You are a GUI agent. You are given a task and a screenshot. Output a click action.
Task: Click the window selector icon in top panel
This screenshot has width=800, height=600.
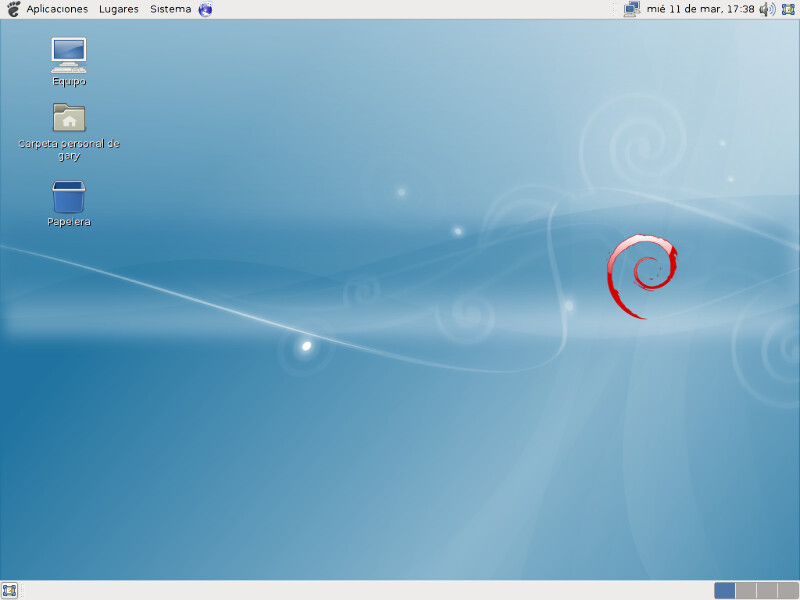pos(788,9)
